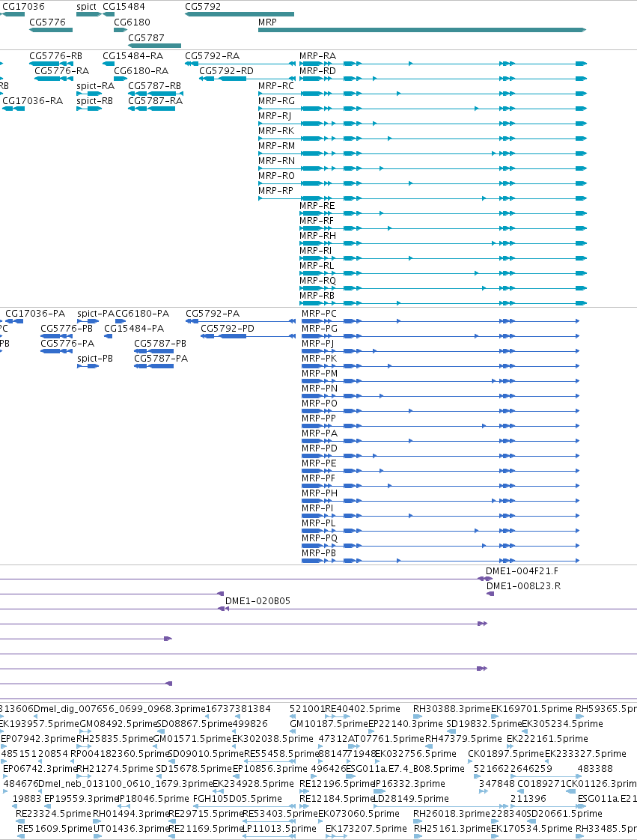Select transcript label MRP-RA
The height and width of the screenshot is (840, 637).
317,55
